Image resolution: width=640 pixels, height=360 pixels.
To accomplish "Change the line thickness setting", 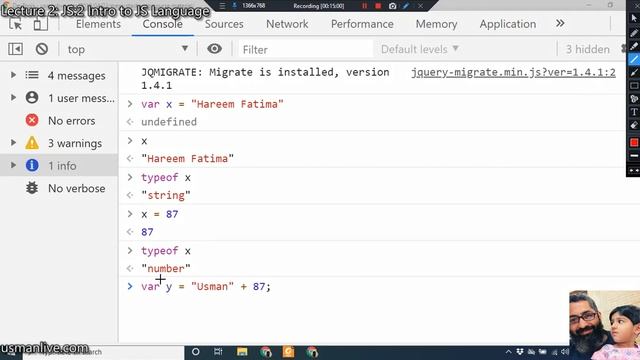I will (634, 156).
